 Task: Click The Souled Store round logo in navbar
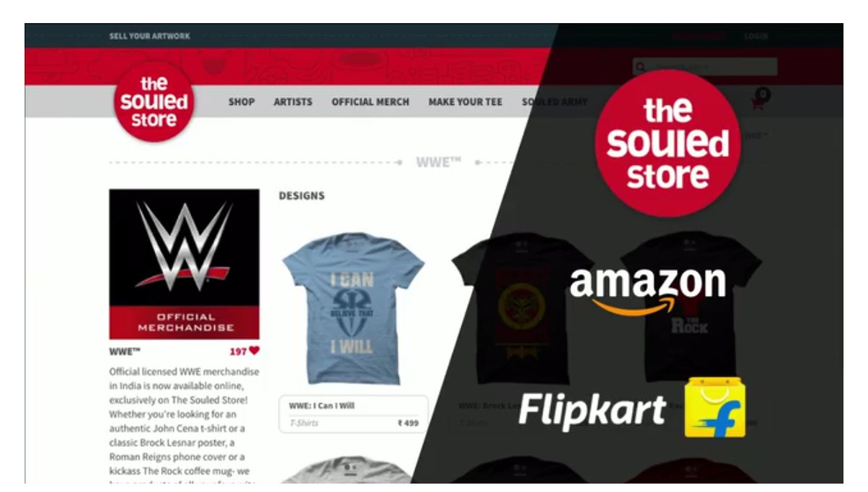tap(154, 101)
